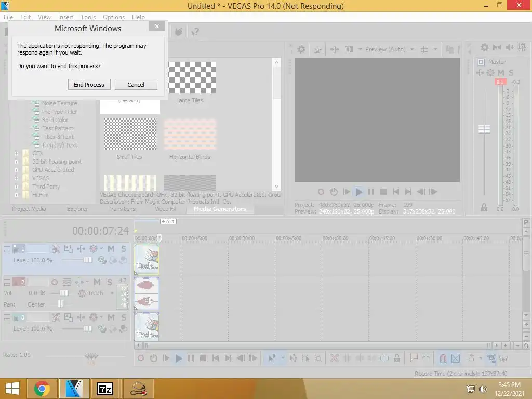Screen dimensions: 532x399
Task: Open the Tools menu
Action: [x=88, y=17]
